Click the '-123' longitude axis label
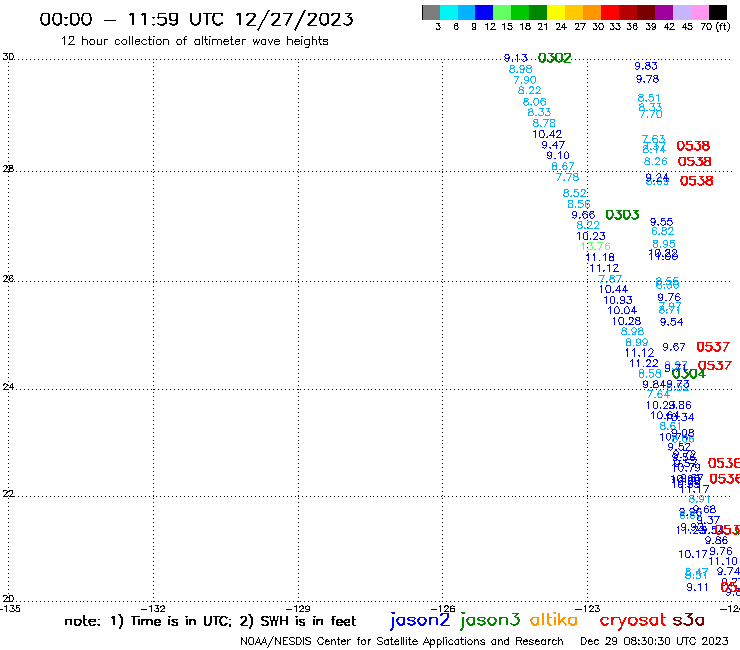This screenshot has height=650, width=740. pyautogui.click(x=588, y=608)
